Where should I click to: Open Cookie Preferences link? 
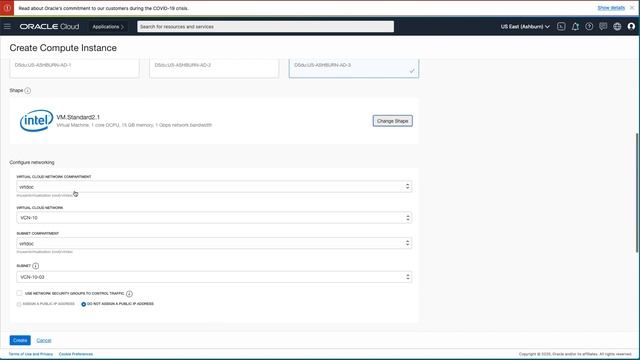(76, 354)
